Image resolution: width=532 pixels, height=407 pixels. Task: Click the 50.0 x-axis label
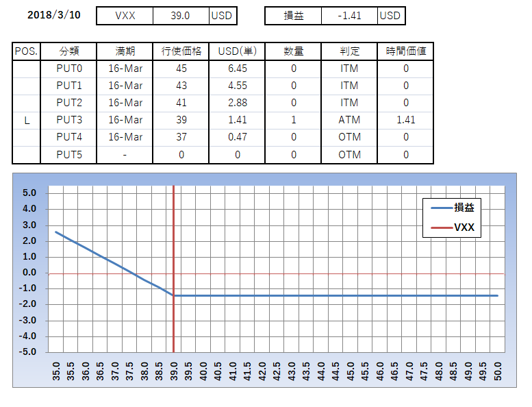pyautogui.click(x=497, y=371)
